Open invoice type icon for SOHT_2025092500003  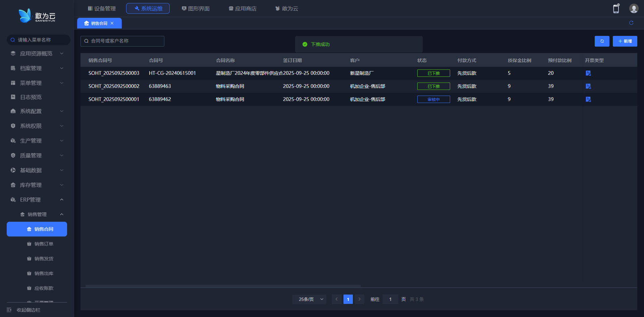tap(588, 73)
